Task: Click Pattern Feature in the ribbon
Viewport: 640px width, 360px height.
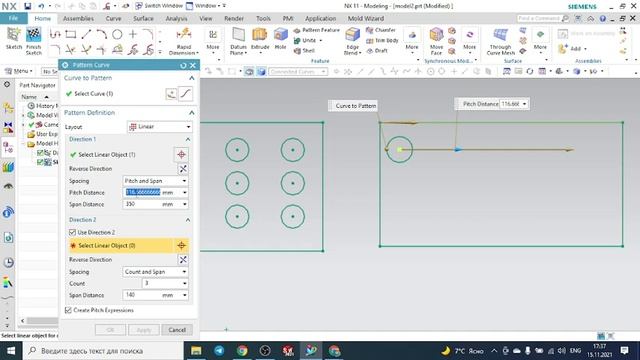Action: (317, 30)
